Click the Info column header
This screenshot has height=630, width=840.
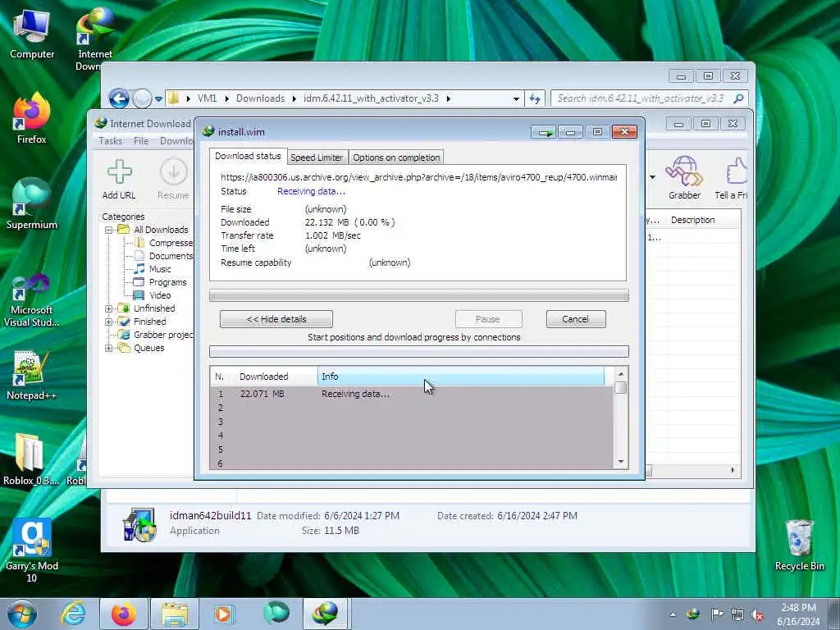[461, 377]
